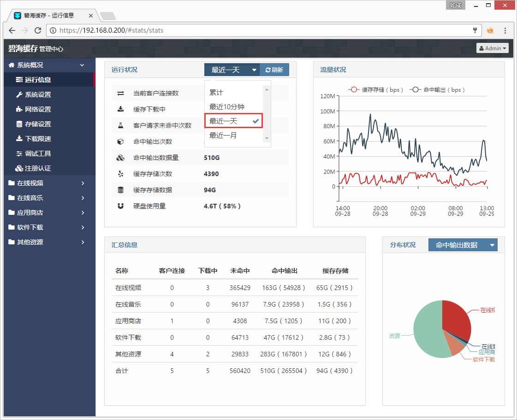Choose 最近10分钟 from the time menu
The width and height of the screenshot is (517, 420).
(227, 106)
